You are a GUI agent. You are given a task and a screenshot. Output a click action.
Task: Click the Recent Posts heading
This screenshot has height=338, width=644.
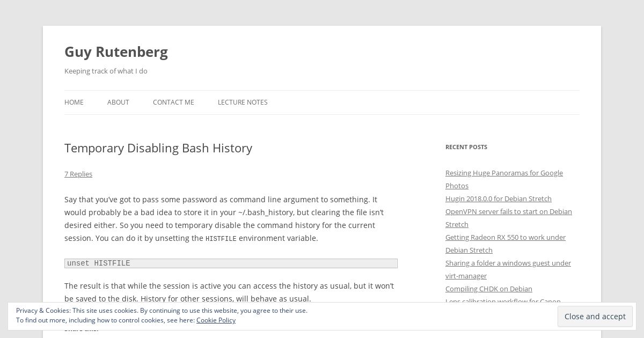tap(466, 147)
